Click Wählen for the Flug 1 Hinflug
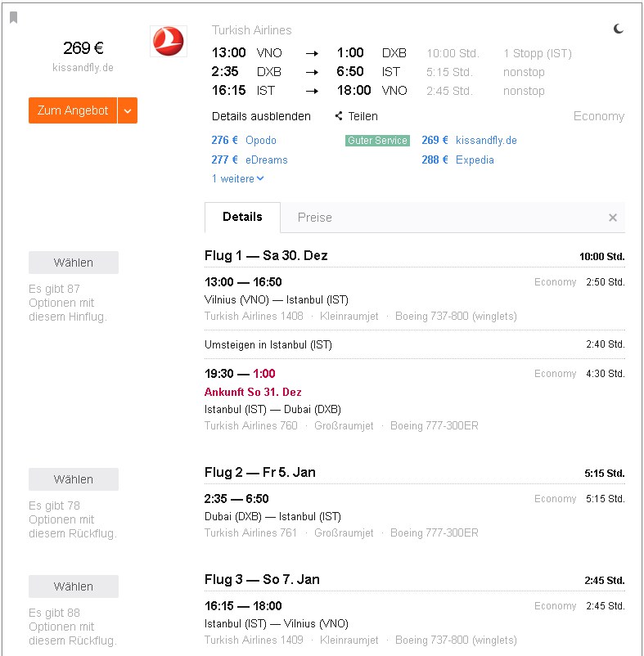This screenshot has width=644, height=656. click(74, 263)
